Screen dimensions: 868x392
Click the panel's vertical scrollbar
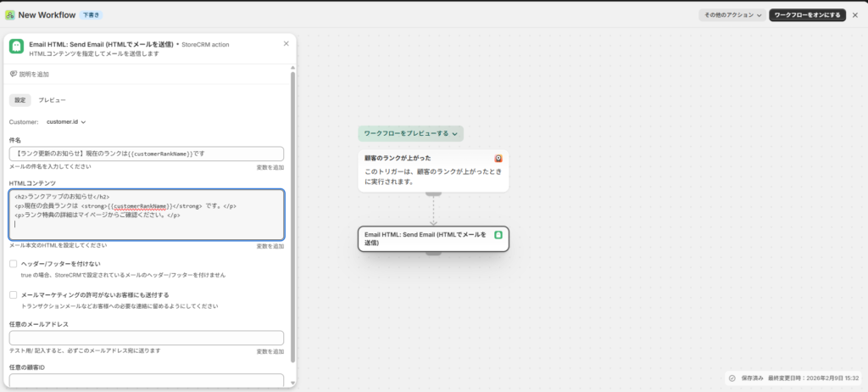click(x=292, y=212)
